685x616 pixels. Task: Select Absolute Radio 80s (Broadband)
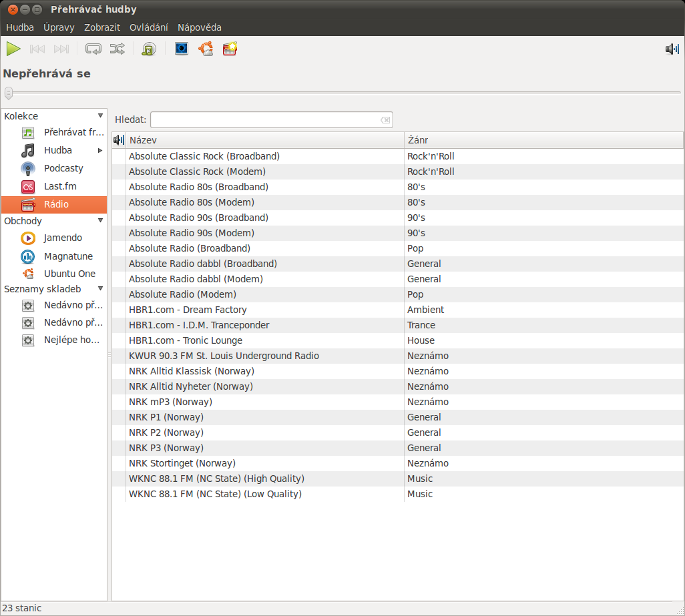tap(397, 187)
